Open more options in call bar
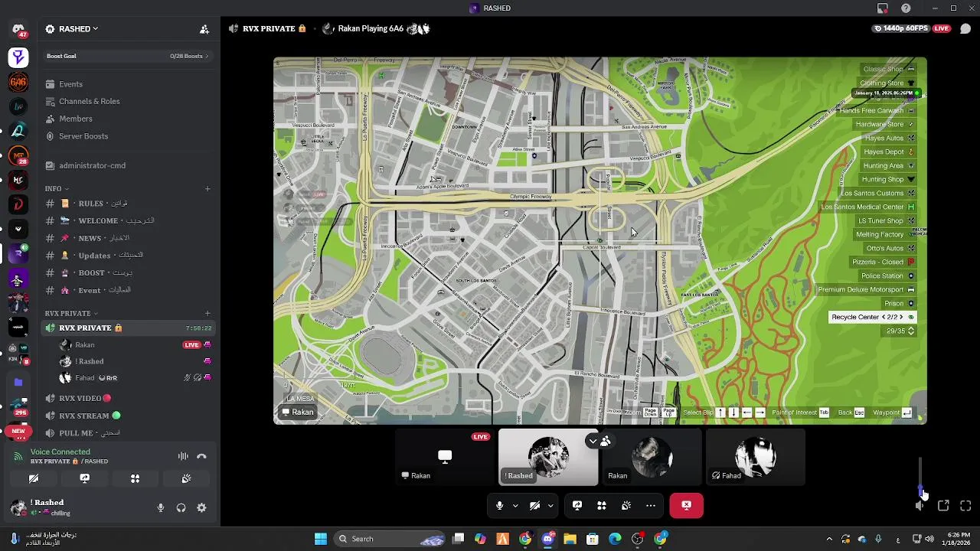Viewport: 980px width, 551px height. coord(651,505)
